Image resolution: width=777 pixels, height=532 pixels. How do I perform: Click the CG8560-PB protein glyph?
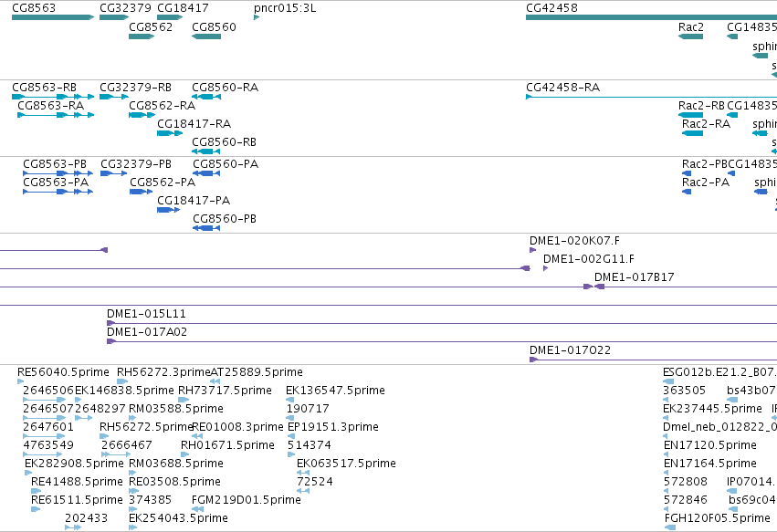point(206,228)
